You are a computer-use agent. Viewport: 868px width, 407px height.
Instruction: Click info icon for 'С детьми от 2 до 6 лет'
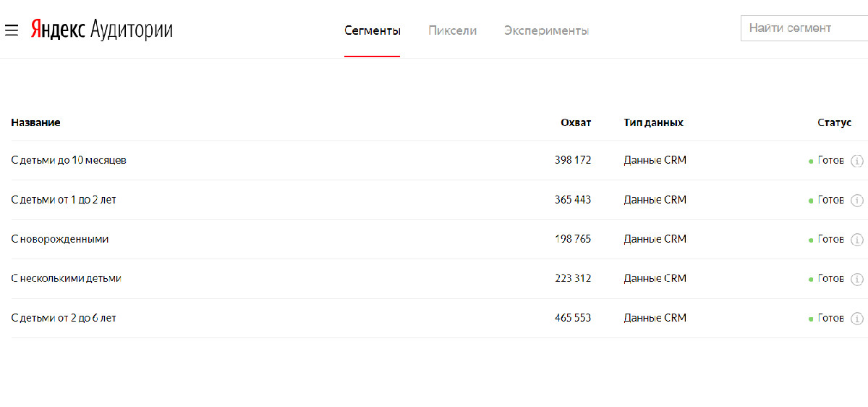pos(857,318)
